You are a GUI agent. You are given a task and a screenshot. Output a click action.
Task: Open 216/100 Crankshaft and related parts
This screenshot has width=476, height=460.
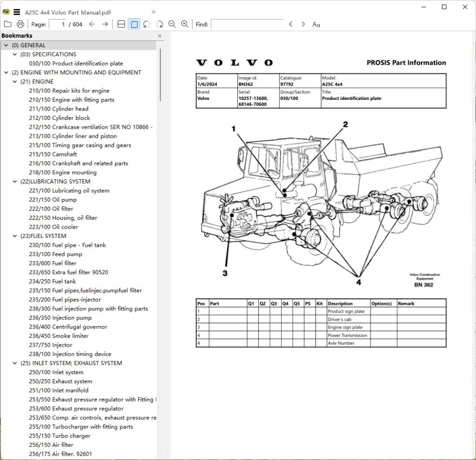tap(78, 163)
